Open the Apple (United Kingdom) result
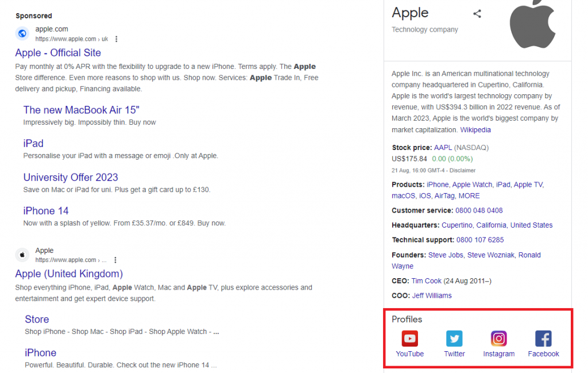 click(69, 274)
